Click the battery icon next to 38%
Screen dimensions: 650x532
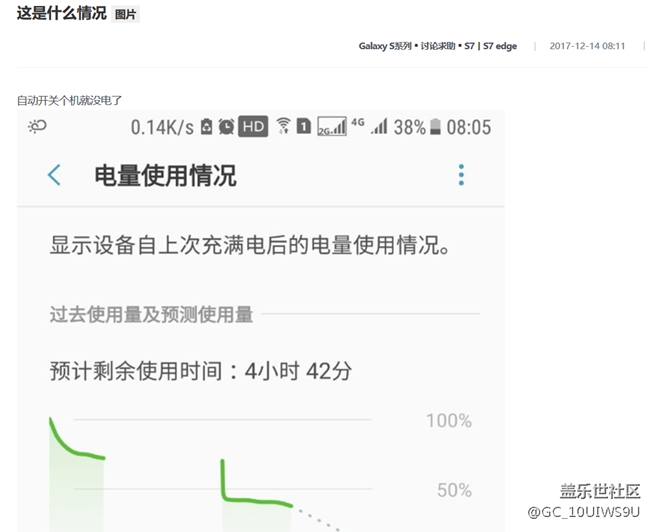435,127
